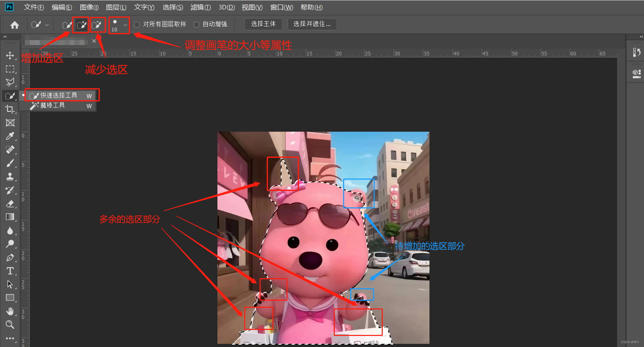Open the 图像(I) menu
644x347 pixels.
tap(89, 7)
